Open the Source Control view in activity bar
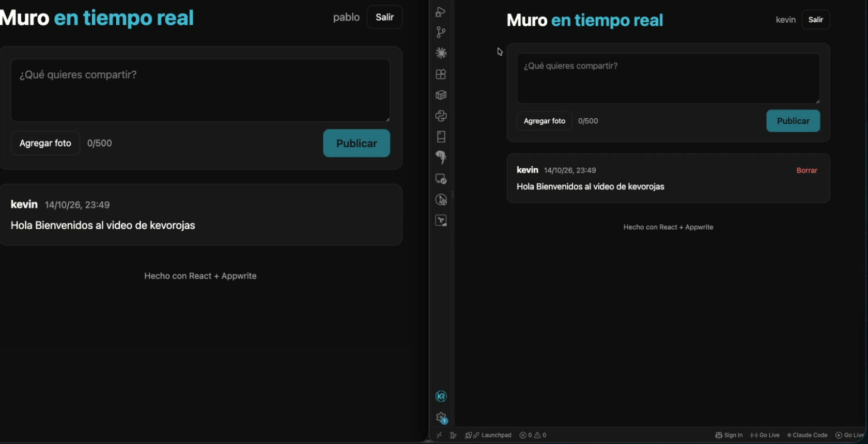The image size is (868, 444). 441,32
